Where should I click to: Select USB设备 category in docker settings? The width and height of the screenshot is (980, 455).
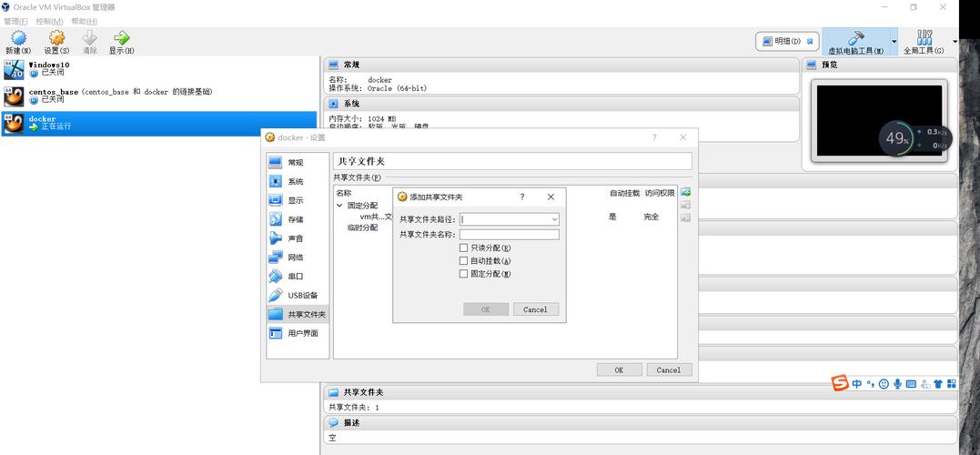[x=297, y=295]
